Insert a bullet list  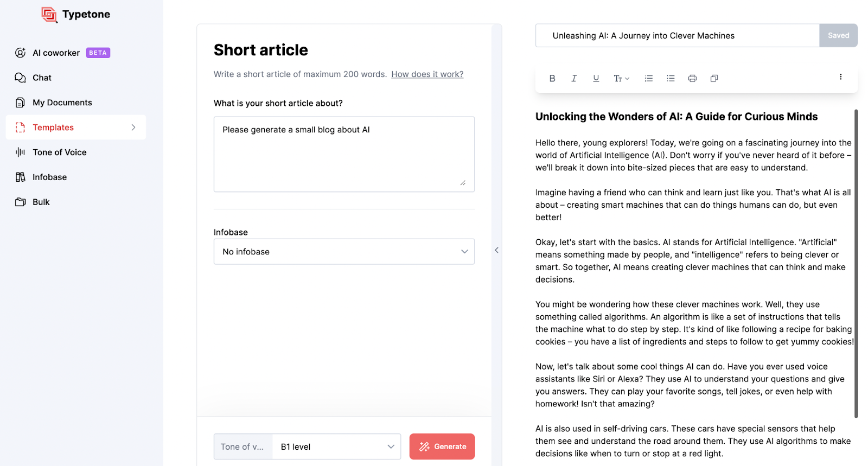pos(670,78)
